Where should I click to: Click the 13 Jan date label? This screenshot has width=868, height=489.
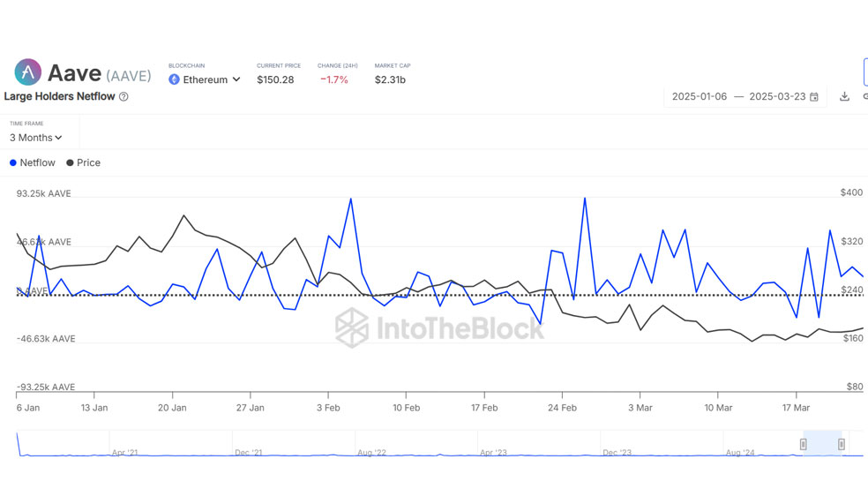94,408
